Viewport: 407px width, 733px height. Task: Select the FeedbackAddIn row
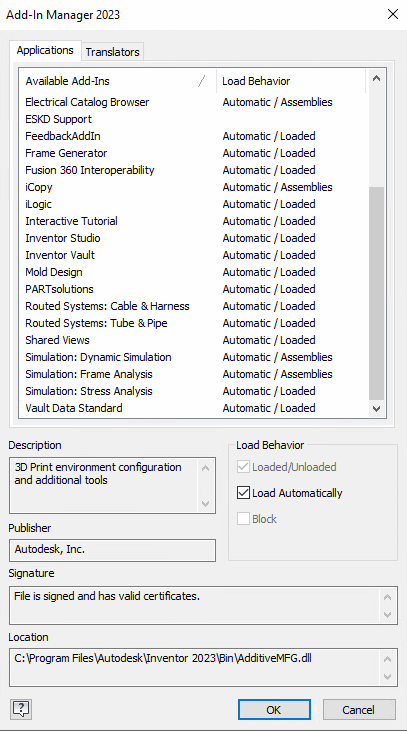tap(194, 136)
